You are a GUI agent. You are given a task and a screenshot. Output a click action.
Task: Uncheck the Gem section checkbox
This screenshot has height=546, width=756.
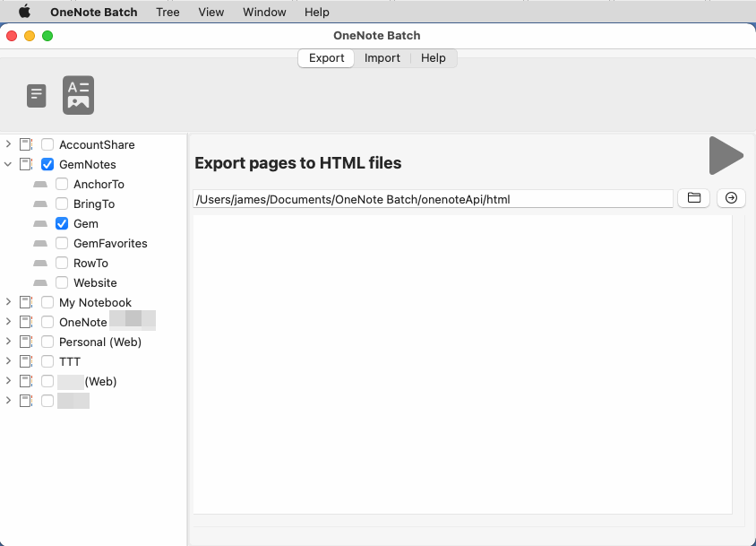62,223
